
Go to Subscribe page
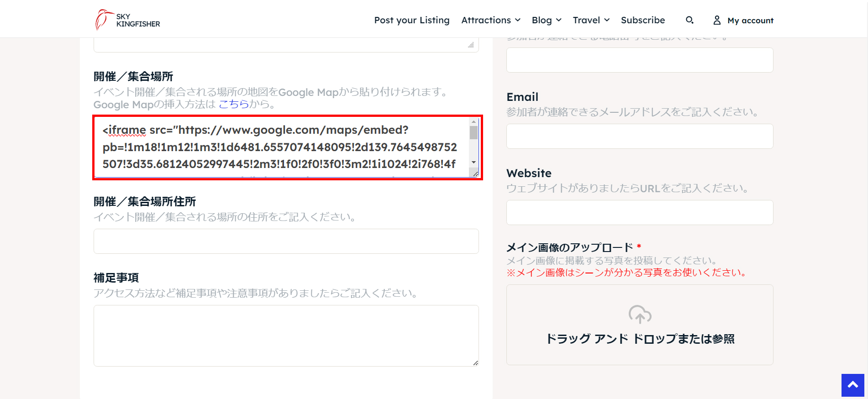pyautogui.click(x=643, y=20)
